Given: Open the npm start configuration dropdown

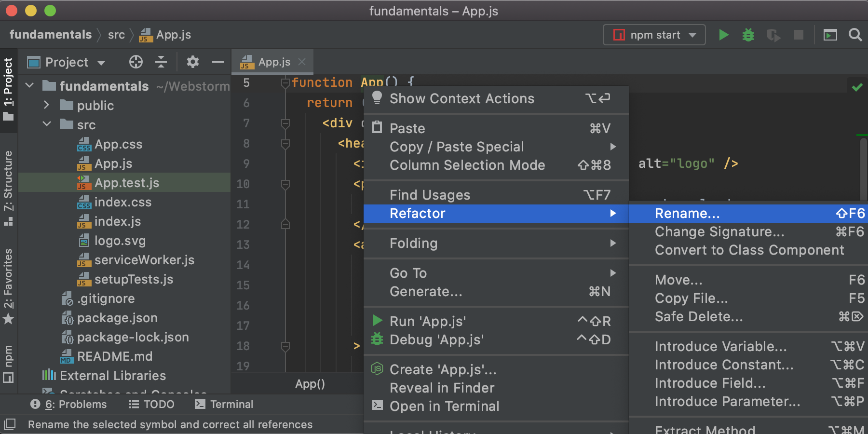Looking at the screenshot, I should pos(693,35).
